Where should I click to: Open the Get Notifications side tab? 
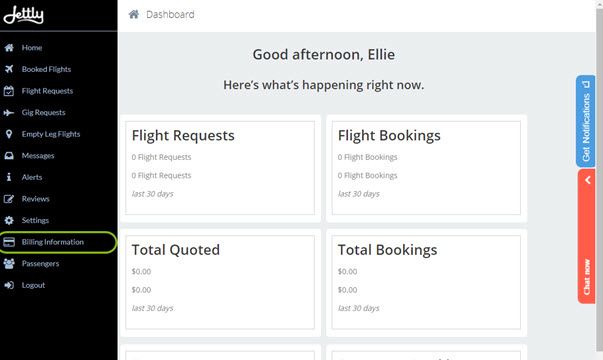coord(586,121)
